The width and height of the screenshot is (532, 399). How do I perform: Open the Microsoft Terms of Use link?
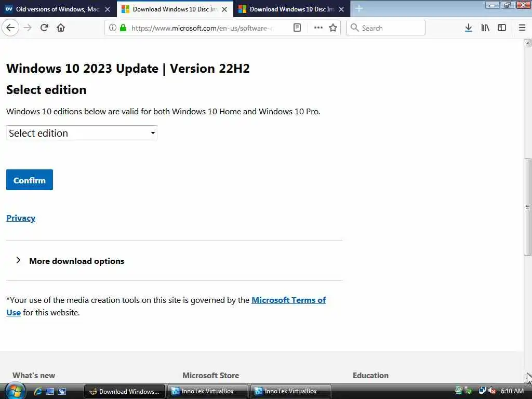(289, 300)
